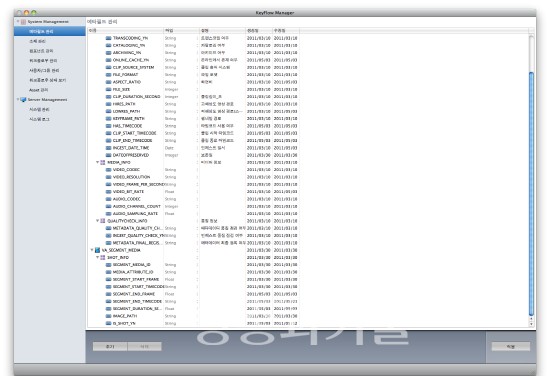Screen dimensions: 550x376
Task: Click the field icon beside VIDEO_BIT_RATE
Action: coord(109,192)
